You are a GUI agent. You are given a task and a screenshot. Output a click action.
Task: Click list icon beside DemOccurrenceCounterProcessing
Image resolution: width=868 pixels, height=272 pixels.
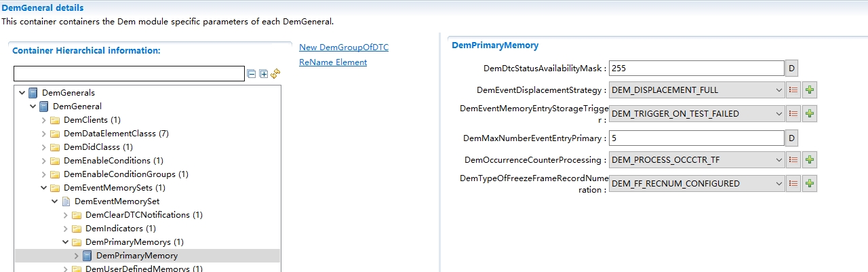click(x=793, y=160)
